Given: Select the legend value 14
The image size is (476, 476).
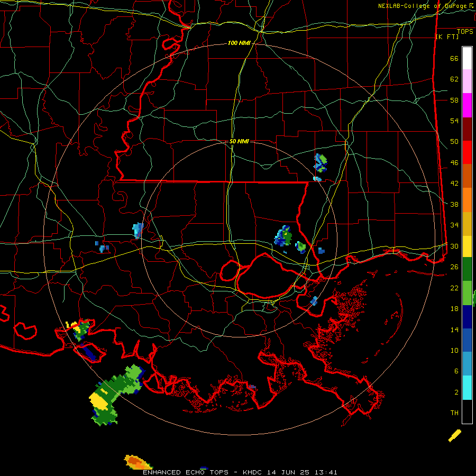Looking at the screenshot, I should [x=454, y=329].
